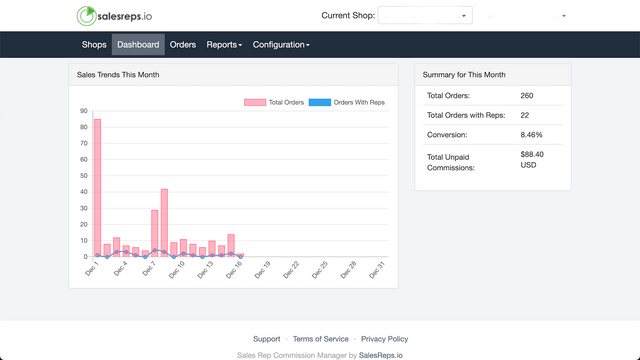Toggle the Orders With Reps legend swatch
Image resolution: width=640 pixels, height=360 pixels.
tap(320, 102)
